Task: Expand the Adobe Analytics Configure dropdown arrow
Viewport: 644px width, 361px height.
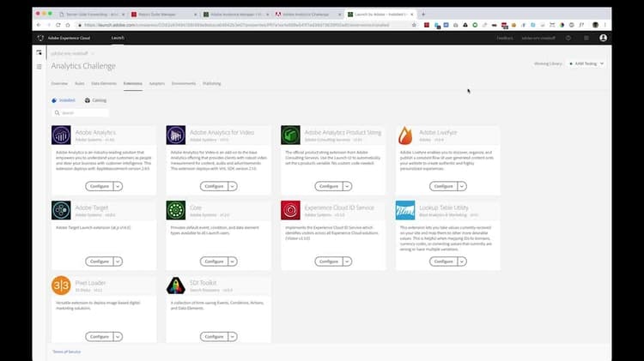Action: (118, 186)
